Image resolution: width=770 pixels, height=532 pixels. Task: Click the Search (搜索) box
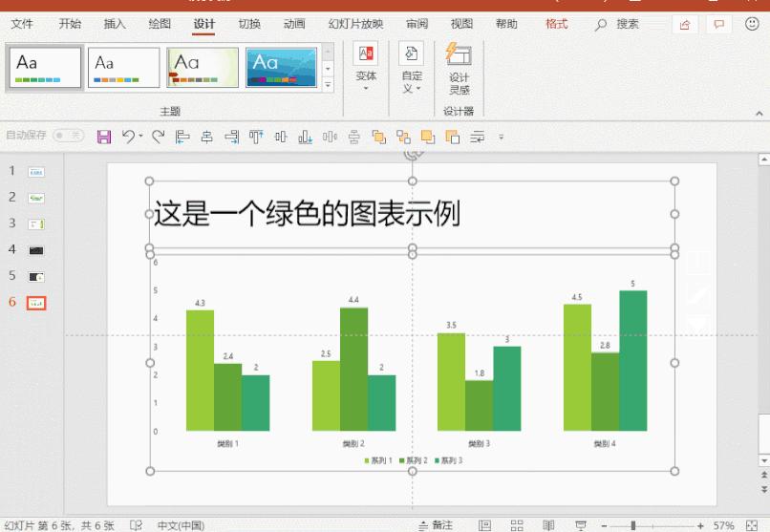coord(628,24)
